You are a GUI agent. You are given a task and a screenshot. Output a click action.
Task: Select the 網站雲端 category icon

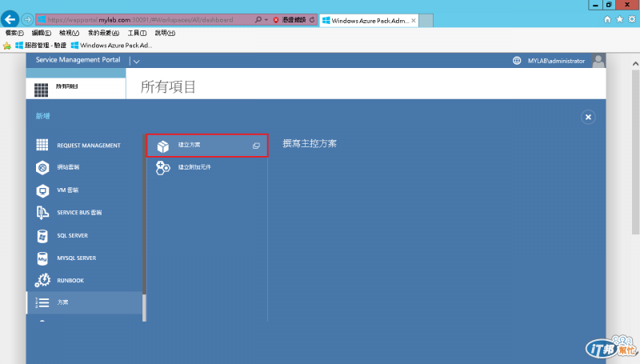point(42,168)
